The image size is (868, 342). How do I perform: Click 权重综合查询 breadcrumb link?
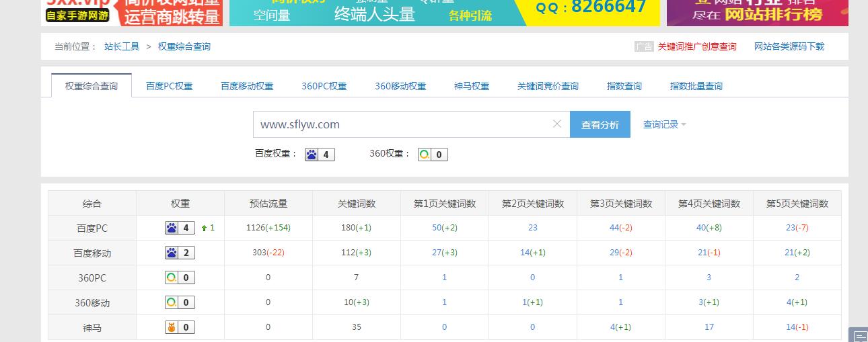tap(184, 46)
